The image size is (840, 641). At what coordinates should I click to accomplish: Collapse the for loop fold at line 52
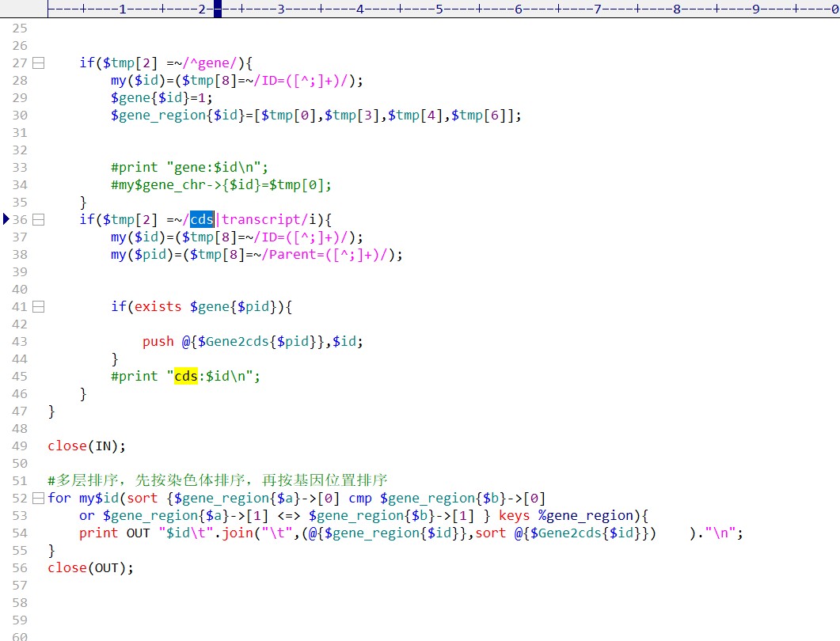pyautogui.click(x=38, y=498)
